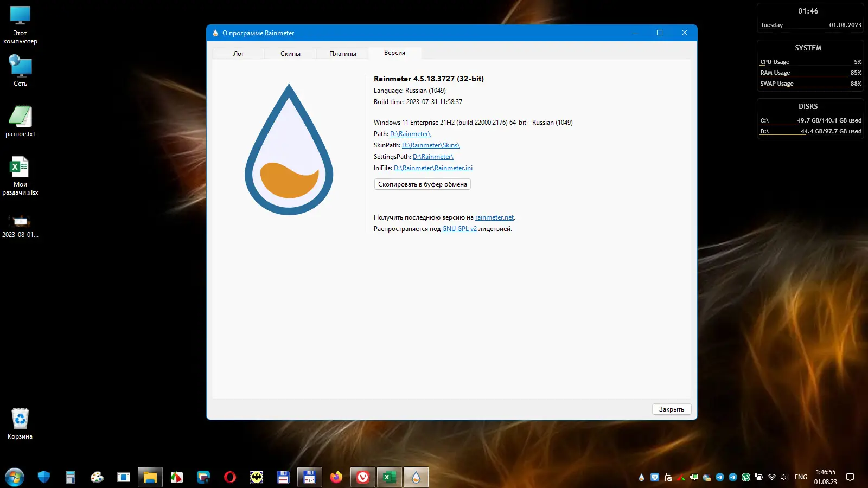868x488 pixels.
Task: Select the Версия tab
Action: point(395,53)
